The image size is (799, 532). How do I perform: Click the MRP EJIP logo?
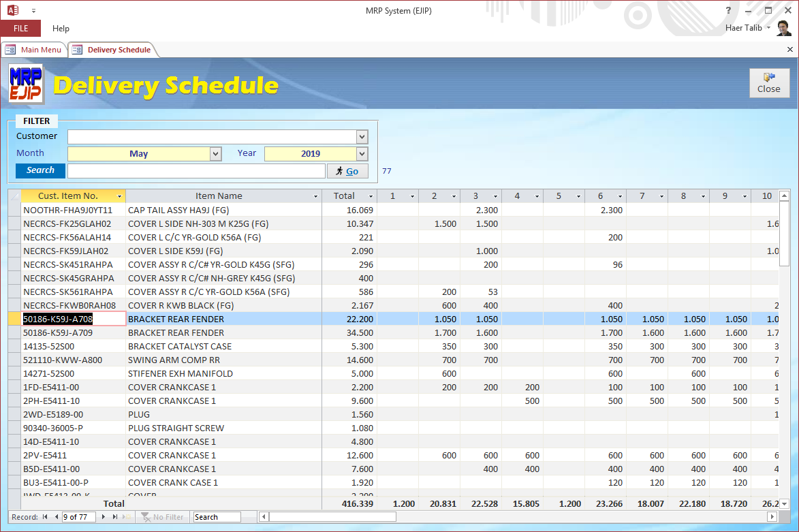(26, 84)
